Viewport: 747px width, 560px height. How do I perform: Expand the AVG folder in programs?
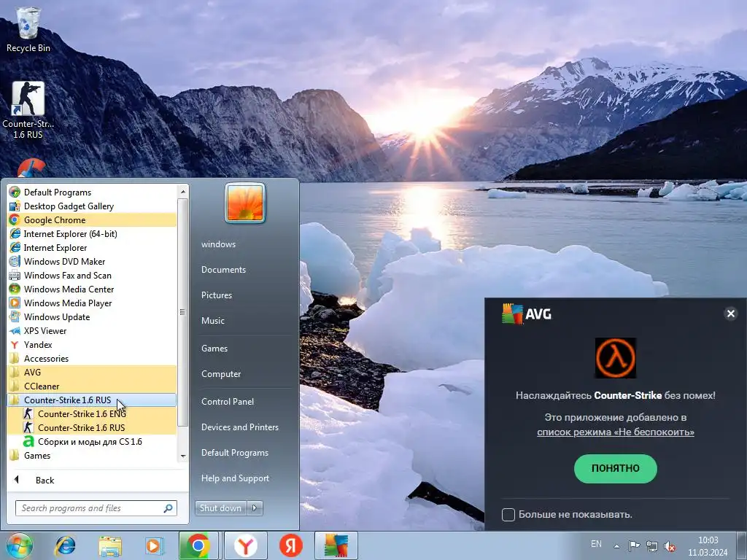pos(93,372)
